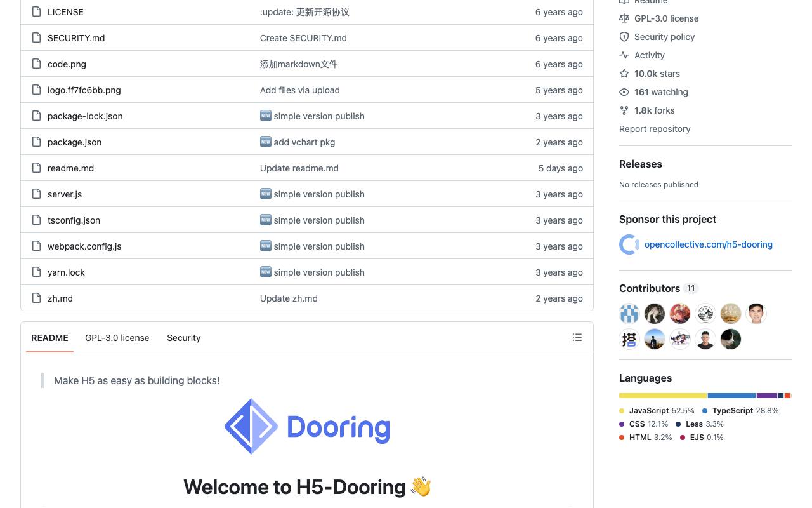Click the yellow JavaScript segment in language bar
Viewport: 812px width, 508px height.
tap(663, 396)
